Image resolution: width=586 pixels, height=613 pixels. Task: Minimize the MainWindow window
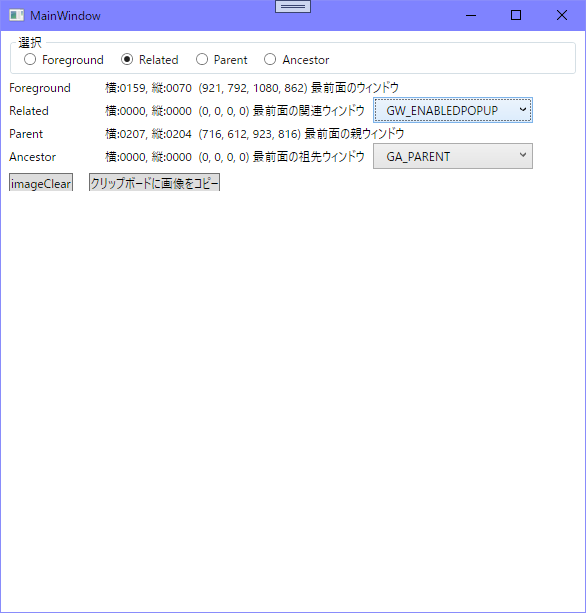[x=471, y=16]
